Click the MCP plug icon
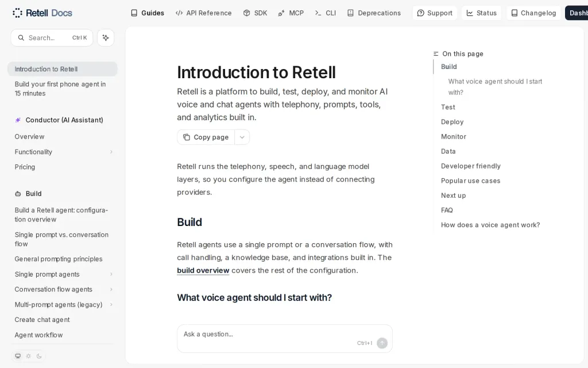 pyautogui.click(x=281, y=13)
